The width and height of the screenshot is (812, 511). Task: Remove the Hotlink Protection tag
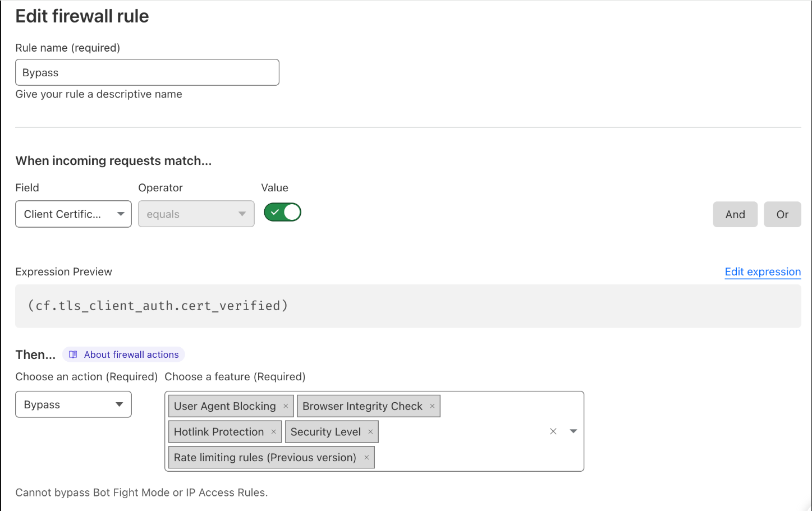click(x=273, y=432)
